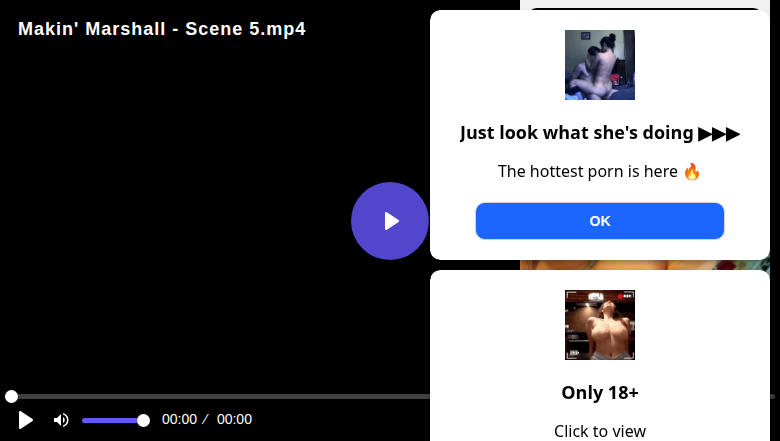Click the seek bar handle at start
780x441 pixels.
click(x=11, y=397)
